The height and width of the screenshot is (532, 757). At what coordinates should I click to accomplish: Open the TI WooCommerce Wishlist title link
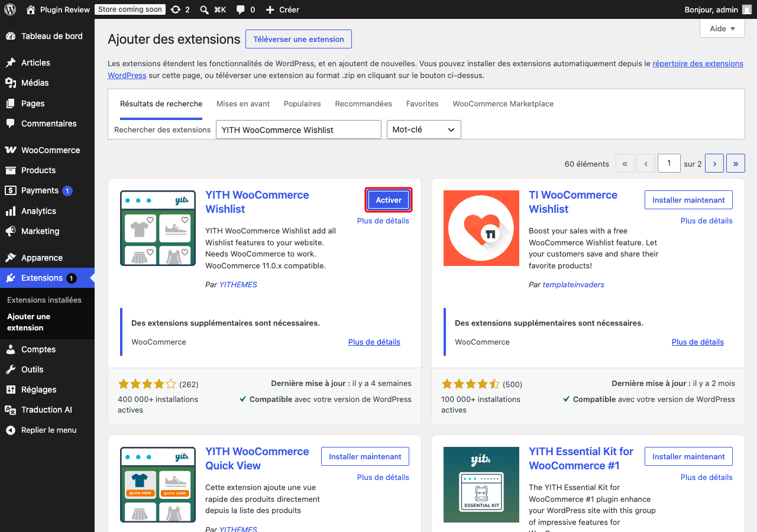click(x=573, y=202)
